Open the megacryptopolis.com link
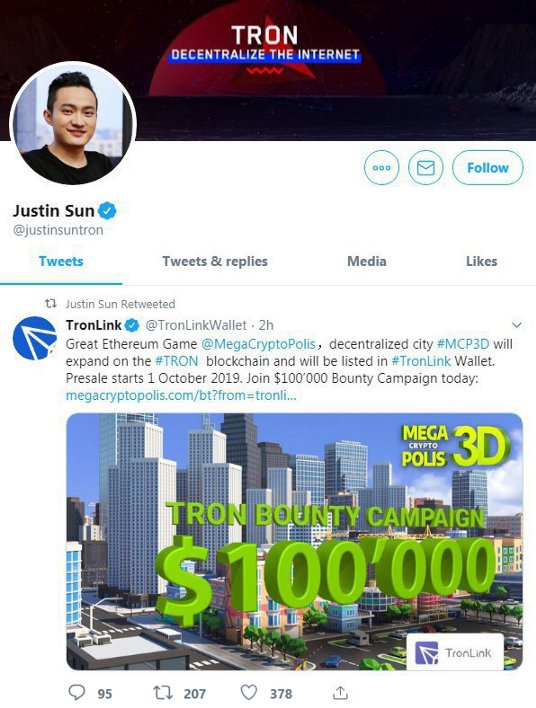 pyautogui.click(x=181, y=396)
